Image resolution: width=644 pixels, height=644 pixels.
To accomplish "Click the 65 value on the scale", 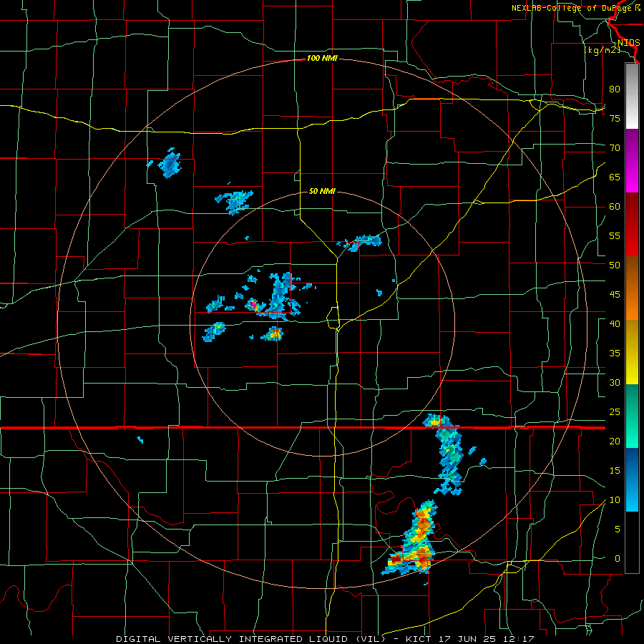I will [615, 177].
